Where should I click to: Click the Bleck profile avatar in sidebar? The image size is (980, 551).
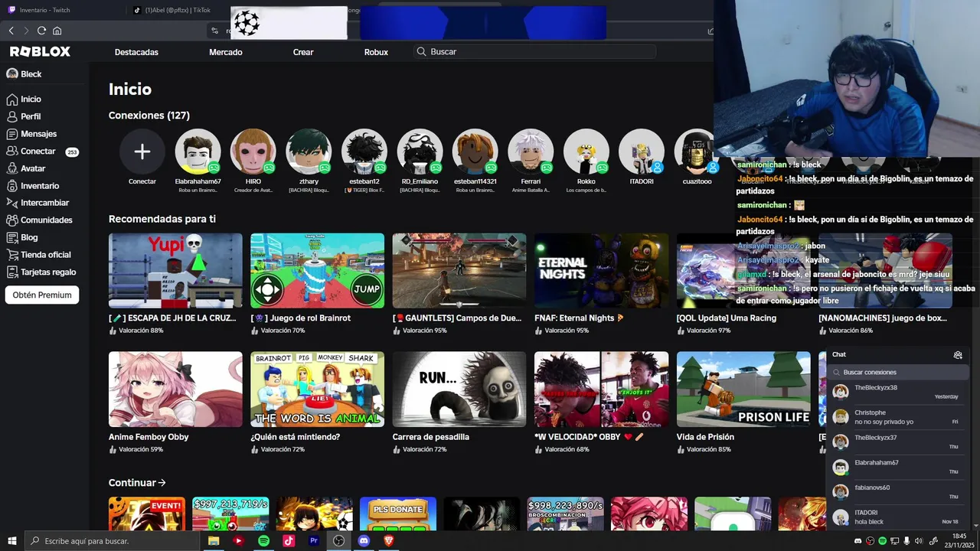point(11,74)
